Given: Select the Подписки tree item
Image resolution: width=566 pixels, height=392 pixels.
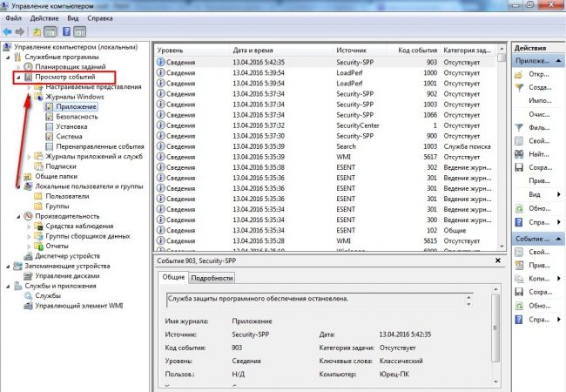Looking at the screenshot, I should 61,166.
